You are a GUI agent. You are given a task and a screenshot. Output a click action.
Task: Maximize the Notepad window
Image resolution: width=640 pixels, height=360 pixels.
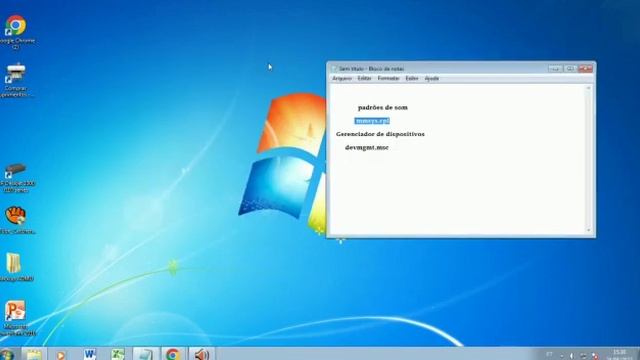570,69
